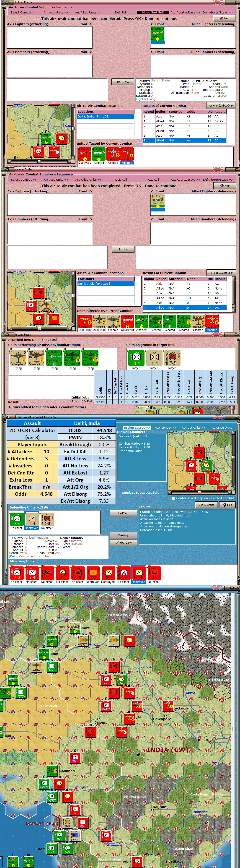Viewport: 240px width, 868px height.
Task: Select the 10-5 white unit on main map
Action: (52, 667)
